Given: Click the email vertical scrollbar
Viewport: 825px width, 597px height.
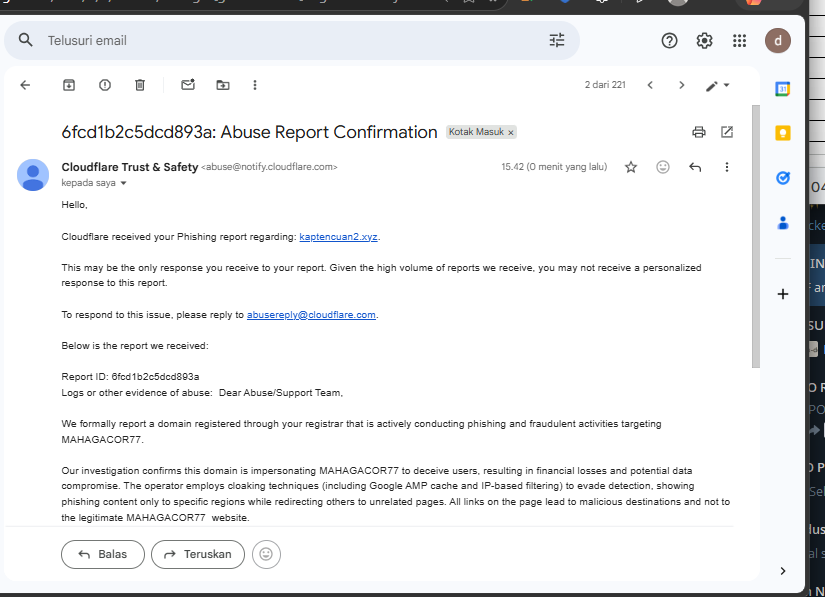Looking at the screenshot, I should [756, 236].
